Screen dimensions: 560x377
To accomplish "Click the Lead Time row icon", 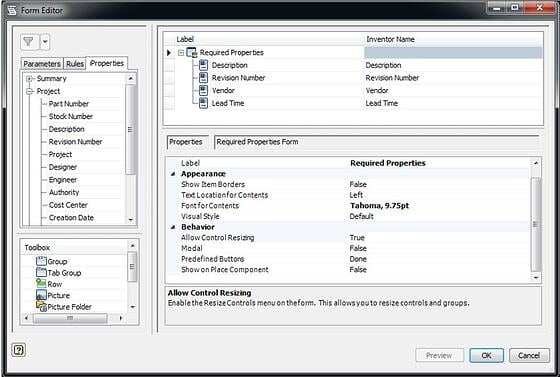I will [x=203, y=103].
